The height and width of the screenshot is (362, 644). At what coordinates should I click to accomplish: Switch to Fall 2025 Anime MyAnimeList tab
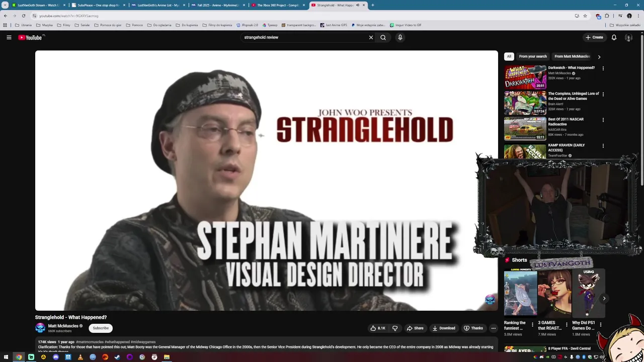click(x=218, y=5)
